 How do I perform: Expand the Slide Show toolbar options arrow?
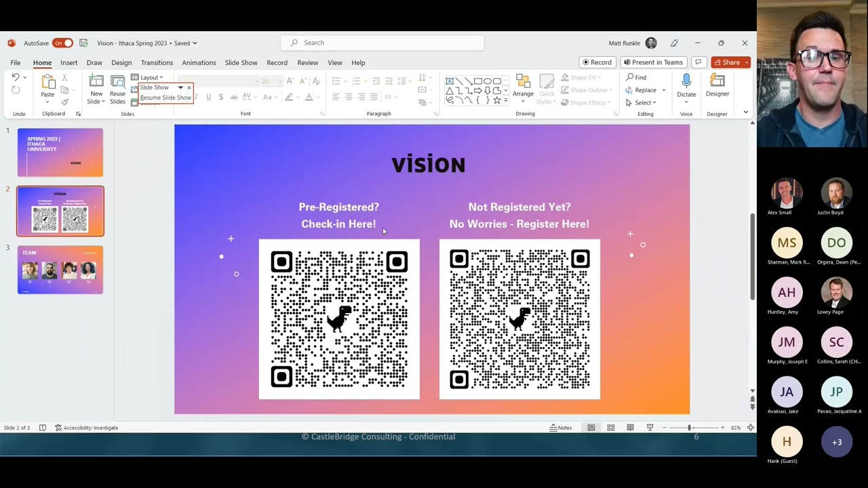click(180, 87)
